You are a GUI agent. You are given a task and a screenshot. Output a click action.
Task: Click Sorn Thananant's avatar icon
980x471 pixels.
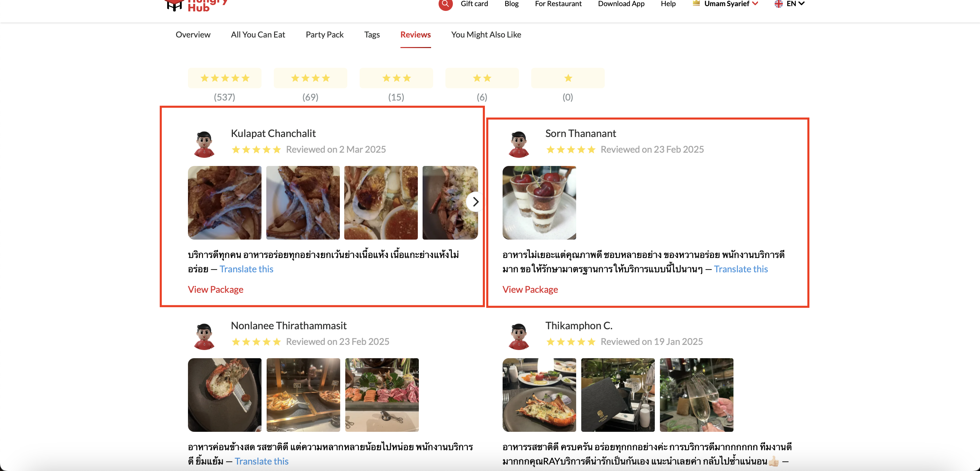(519, 144)
